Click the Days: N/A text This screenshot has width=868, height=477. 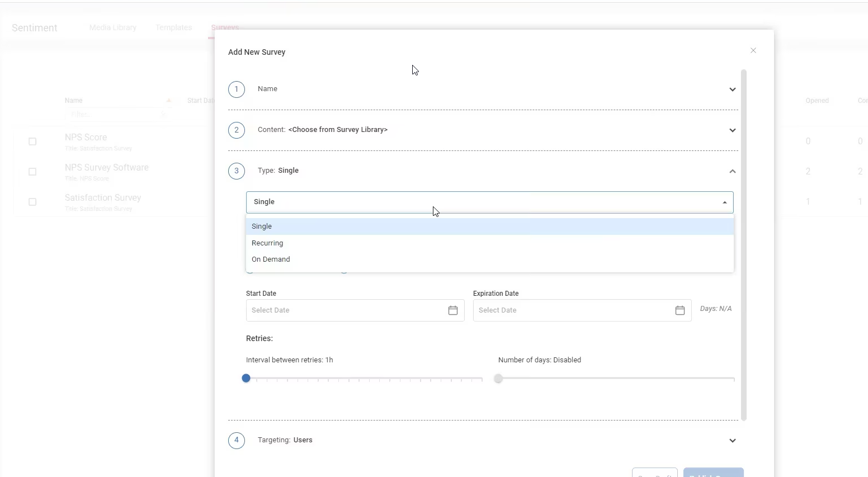click(716, 309)
